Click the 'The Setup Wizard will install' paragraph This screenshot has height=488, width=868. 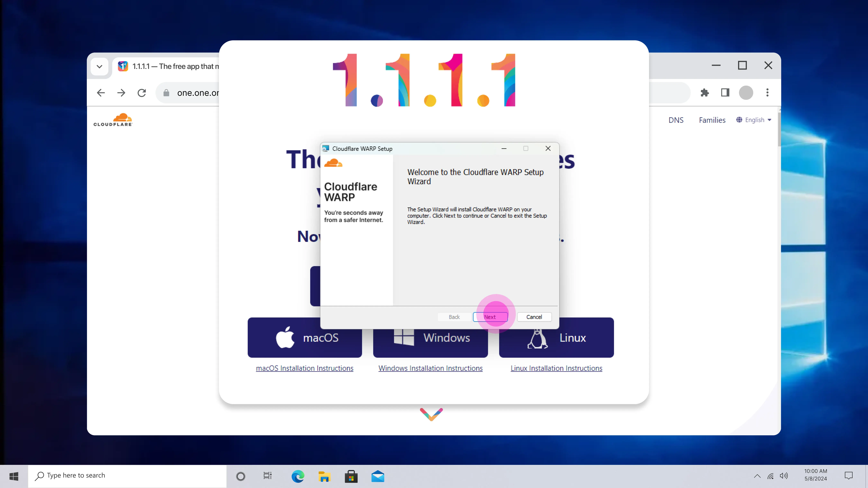click(477, 215)
